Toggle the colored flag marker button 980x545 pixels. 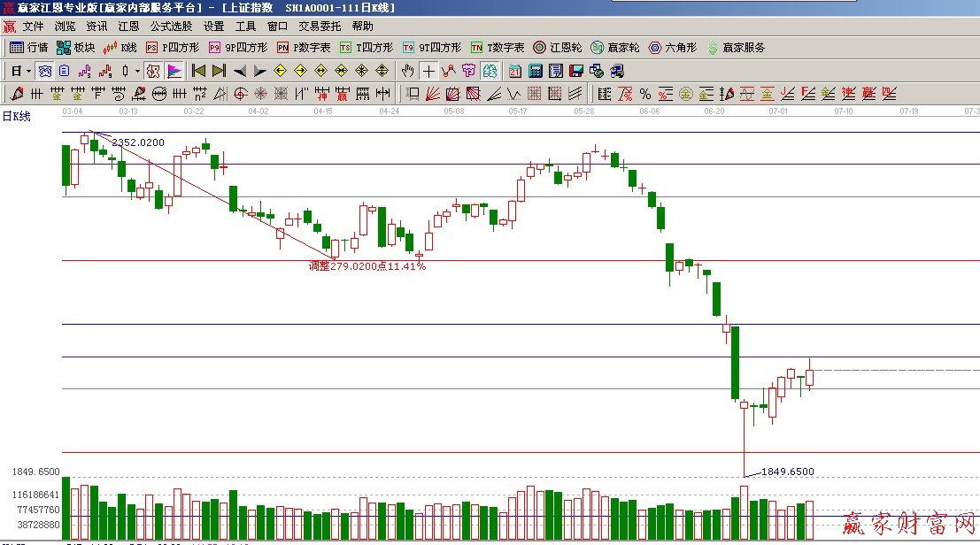pyautogui.click(x=174, y=71)
